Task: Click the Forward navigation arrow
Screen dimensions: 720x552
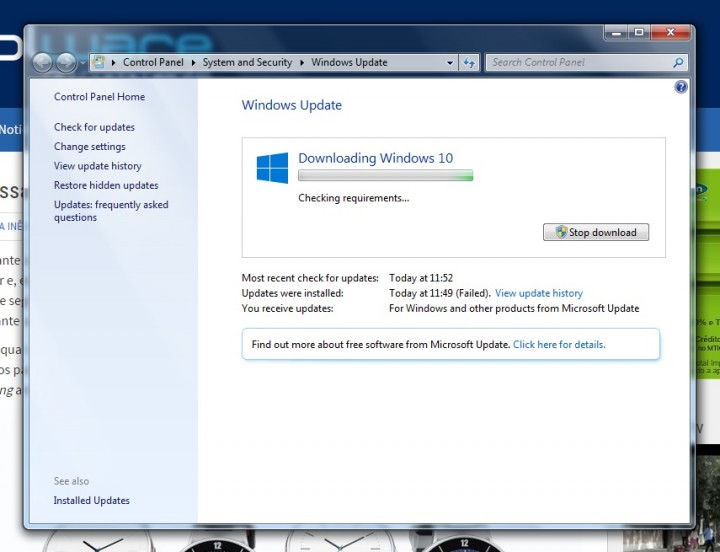Action: click(x=66, y=62)
